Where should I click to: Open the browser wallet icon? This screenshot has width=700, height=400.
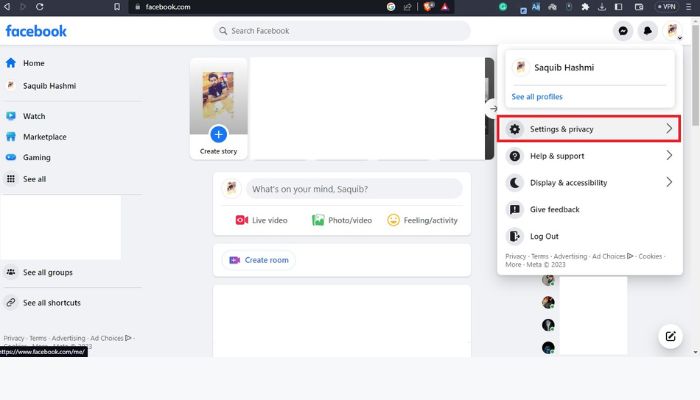639,7
